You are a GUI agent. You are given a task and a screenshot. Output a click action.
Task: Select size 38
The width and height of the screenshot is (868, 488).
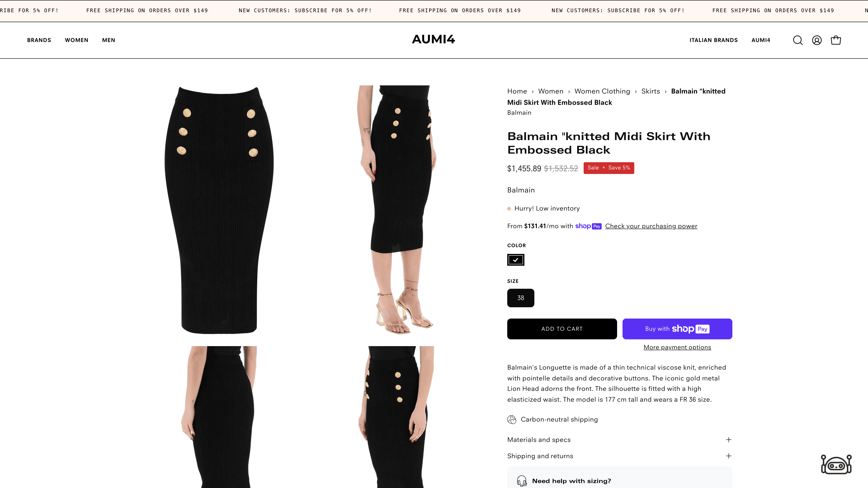520,298
